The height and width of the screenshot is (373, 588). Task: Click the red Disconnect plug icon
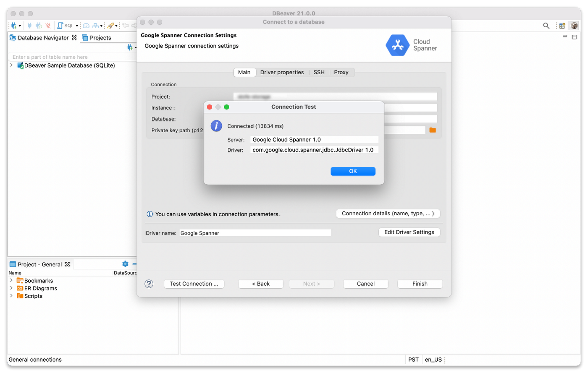[48, 26]
